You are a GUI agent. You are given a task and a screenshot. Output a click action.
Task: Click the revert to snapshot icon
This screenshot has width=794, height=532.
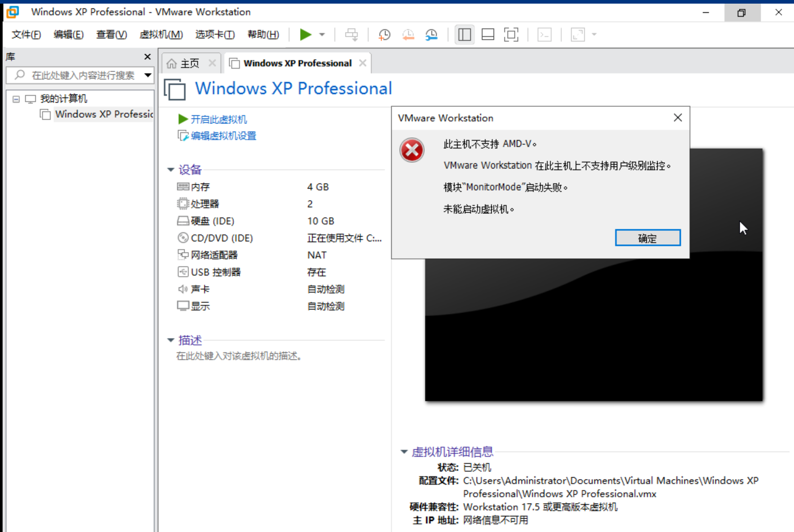(x=408, y=35)
